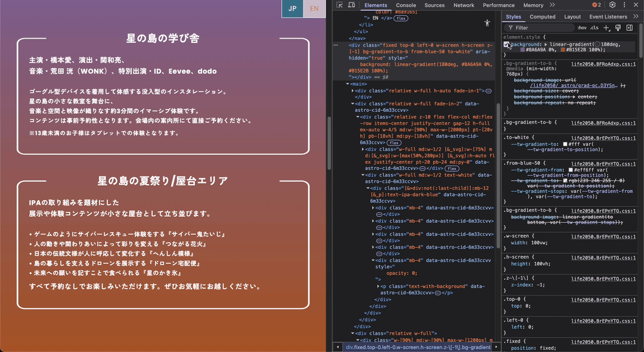Toggle device toolbar icon in DevTools
The width and height of the screenshot is (644, 352).
[352, 5]
